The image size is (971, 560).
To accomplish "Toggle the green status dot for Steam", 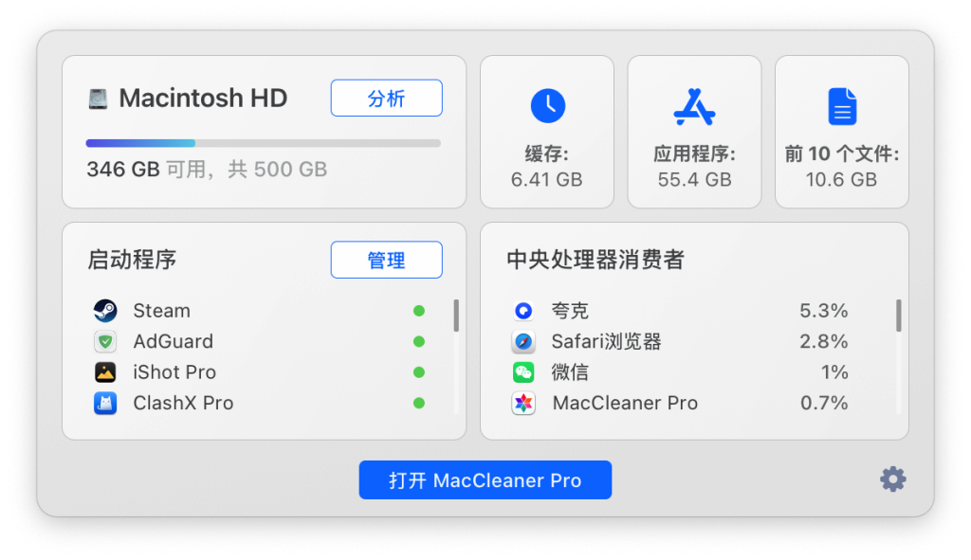I will coord(419,311).
